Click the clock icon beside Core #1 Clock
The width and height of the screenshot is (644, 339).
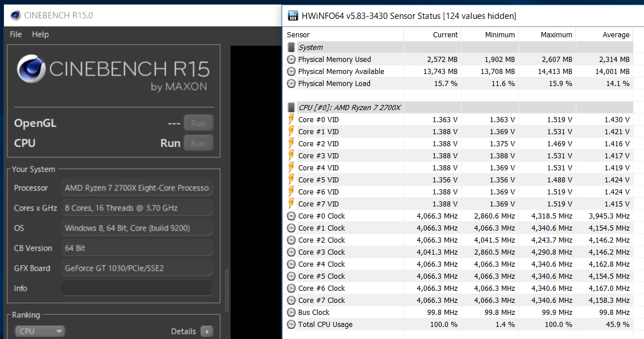[291, 228]
